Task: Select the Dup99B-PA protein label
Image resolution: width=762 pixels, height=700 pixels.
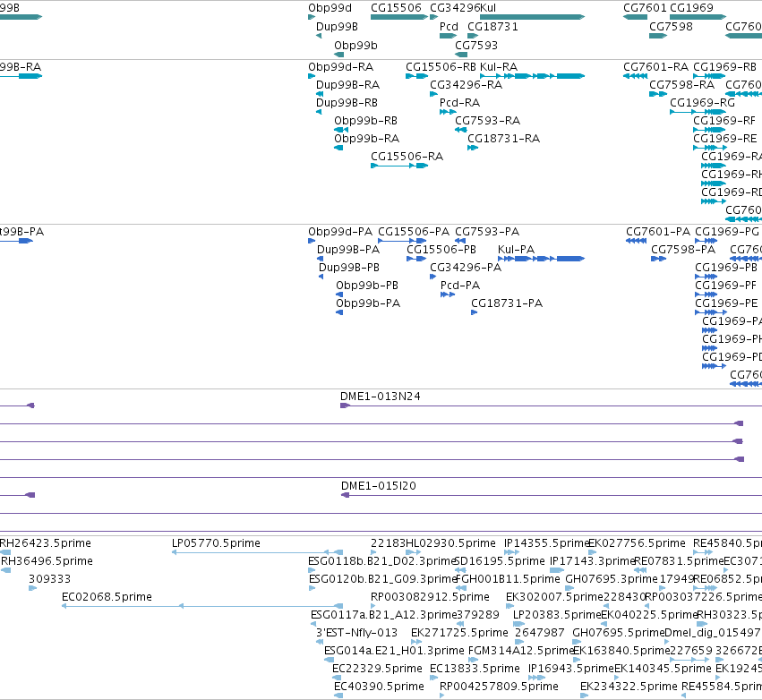Action: click(348, 250)
